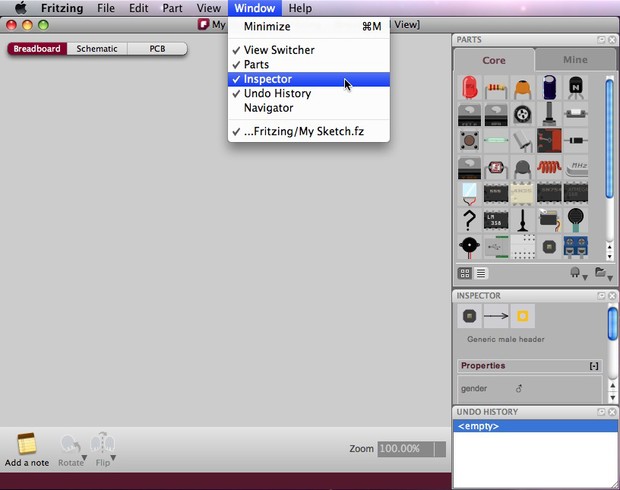Open bin folder dropdown in Parts bin
Screen dimensions: 620x490
[604, 273]
